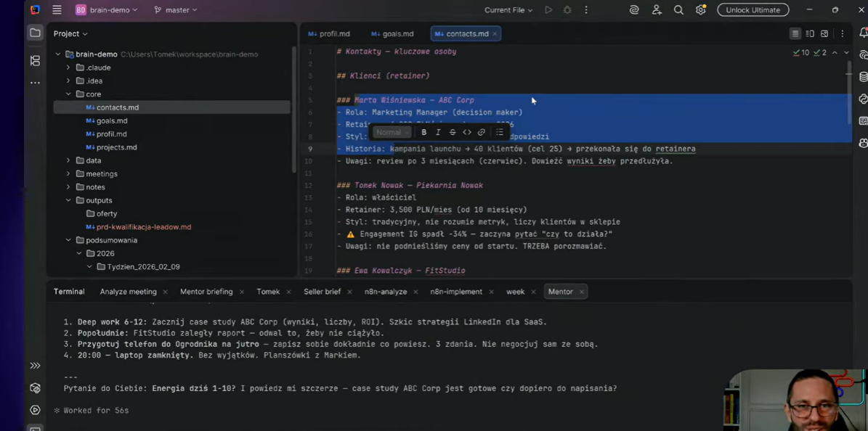Image resolution: width=868 pixels, height=431 pixels.
Task: Apply strikethrough from the floating toolbar
Action: tap(453, 132)
